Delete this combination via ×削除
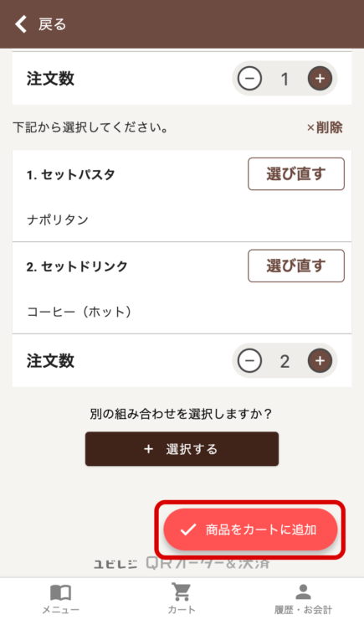The height and width of the screenshot is (620, 364). point(325,127)
